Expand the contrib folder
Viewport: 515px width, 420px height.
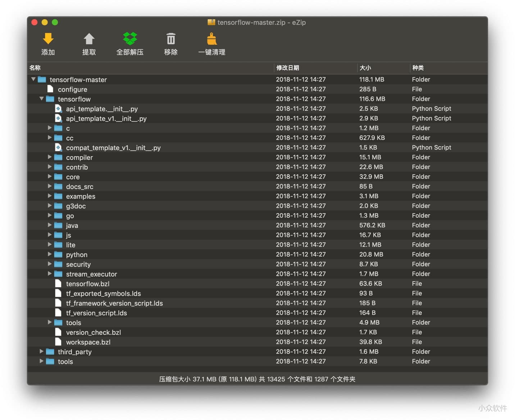(x=50, y=167)
